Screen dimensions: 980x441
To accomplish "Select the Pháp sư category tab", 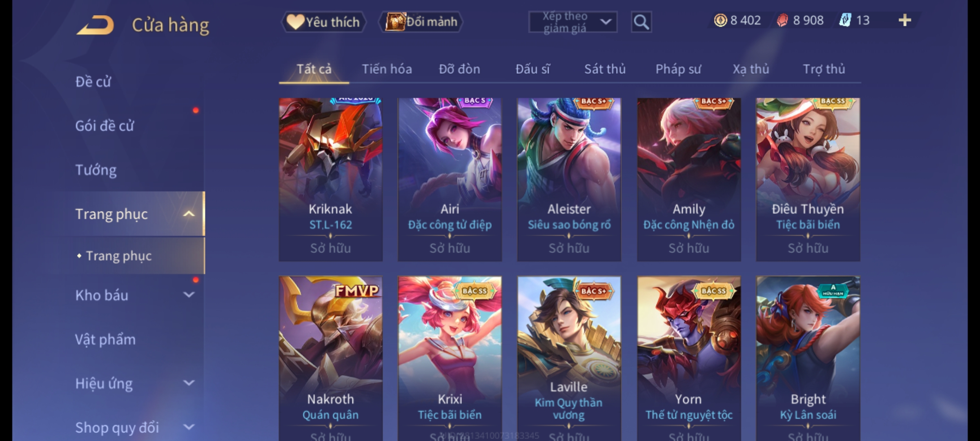I will point(678,69).
